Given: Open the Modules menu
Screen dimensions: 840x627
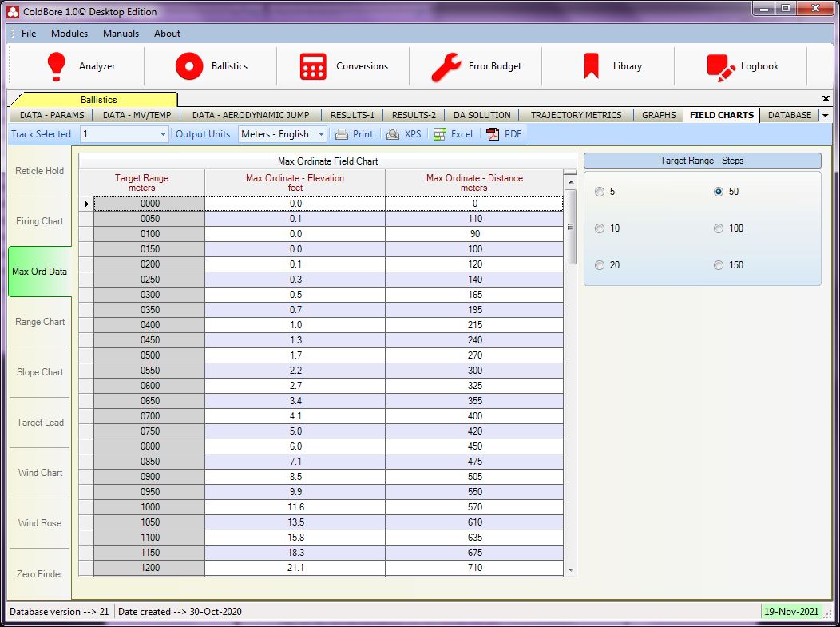Looking at the screenshot, I should pyautogui.click(x=69, y=34).
